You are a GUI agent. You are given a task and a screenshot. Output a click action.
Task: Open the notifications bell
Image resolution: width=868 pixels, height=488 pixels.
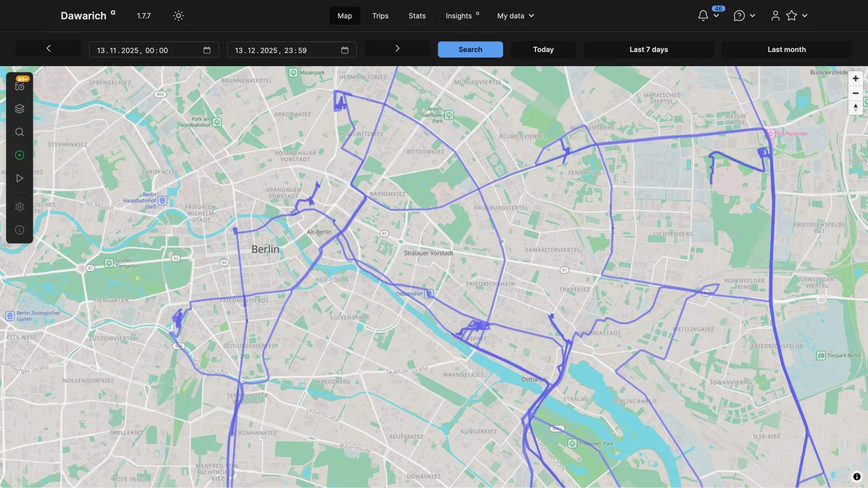coord(703,16)
